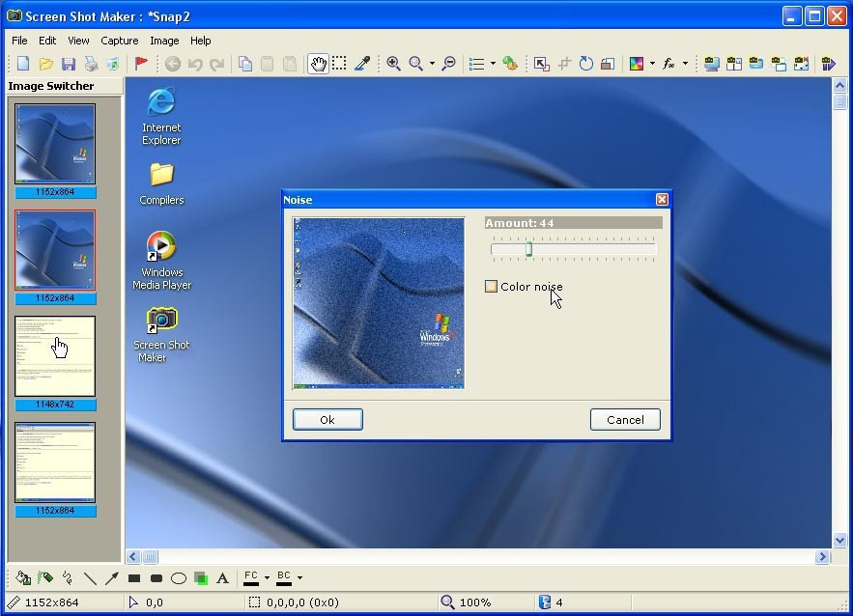Image resolution: width=853 pixels, height=616 pixels.
Task: Cancel the Noise dialog
Action: [625, 420]
